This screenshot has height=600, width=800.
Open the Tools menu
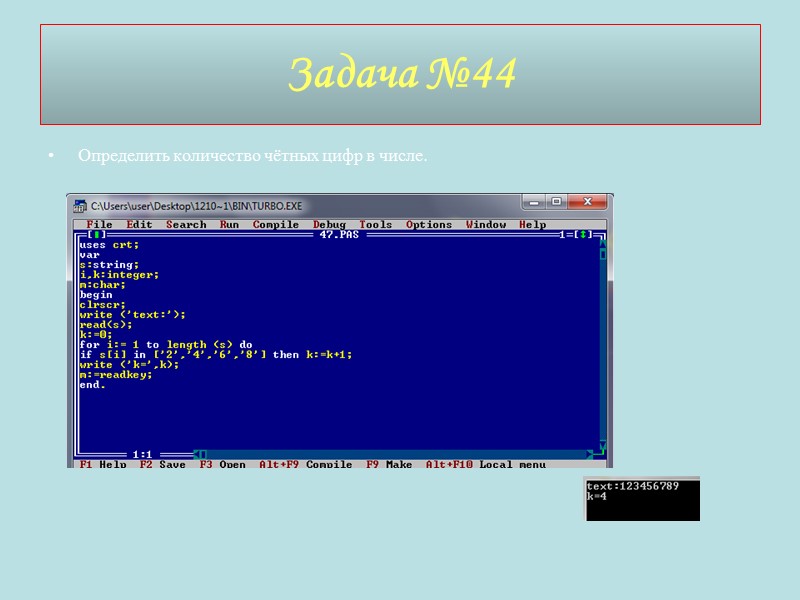pos(376,224)
